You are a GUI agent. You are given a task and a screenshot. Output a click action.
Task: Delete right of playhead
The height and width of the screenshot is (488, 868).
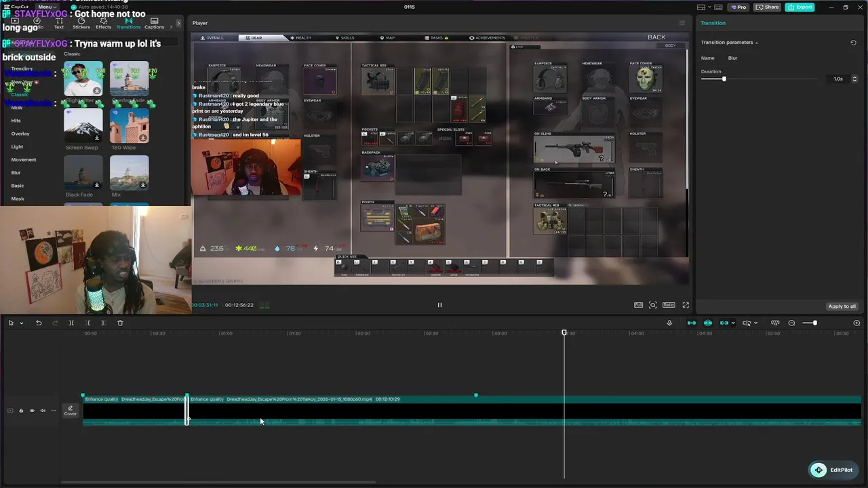click(x=104, y=323)
